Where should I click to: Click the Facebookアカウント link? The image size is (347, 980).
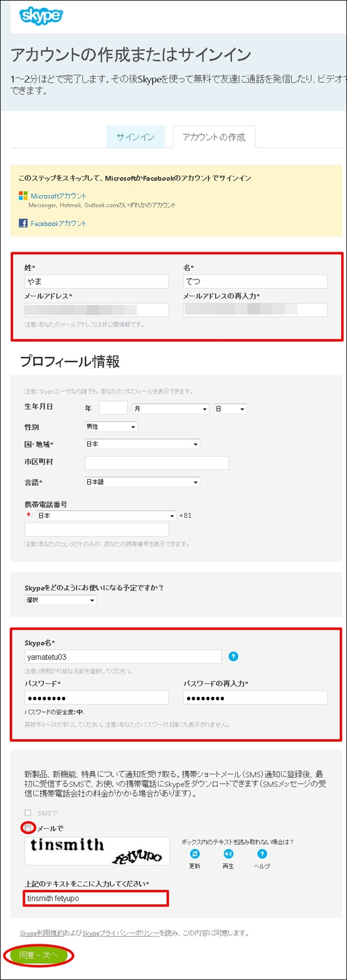pos(58,223)
